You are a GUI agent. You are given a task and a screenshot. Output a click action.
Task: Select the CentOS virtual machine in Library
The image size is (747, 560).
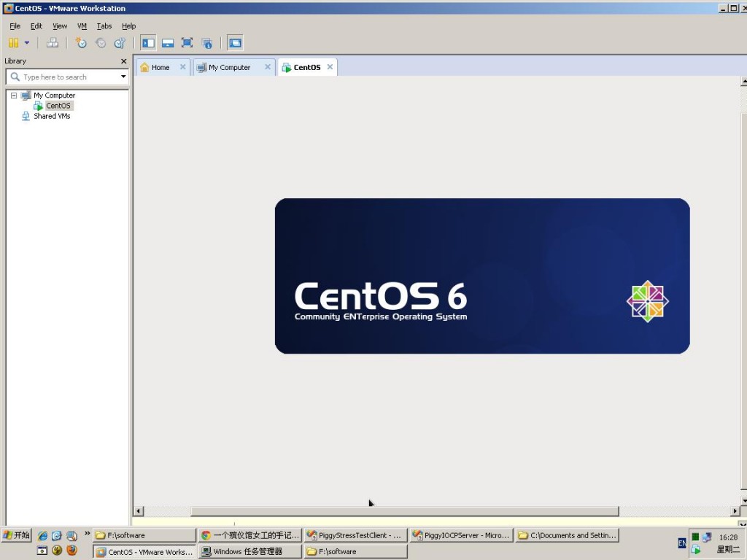coord(57,105)
